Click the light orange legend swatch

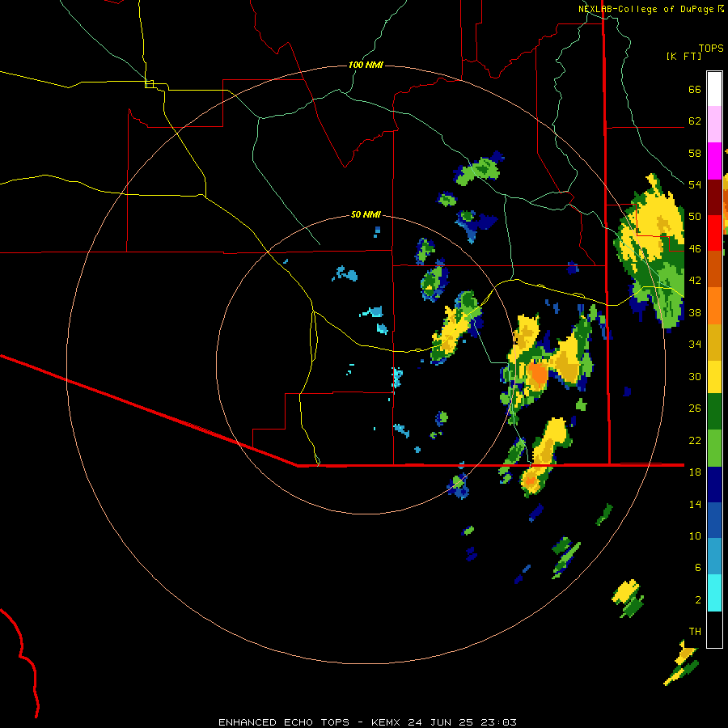click(714, 306)
